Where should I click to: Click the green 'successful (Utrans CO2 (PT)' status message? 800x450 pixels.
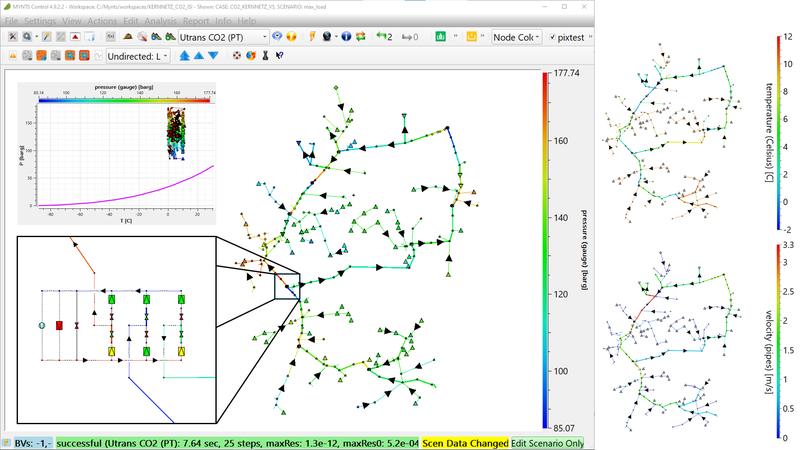tap(237, 443)
